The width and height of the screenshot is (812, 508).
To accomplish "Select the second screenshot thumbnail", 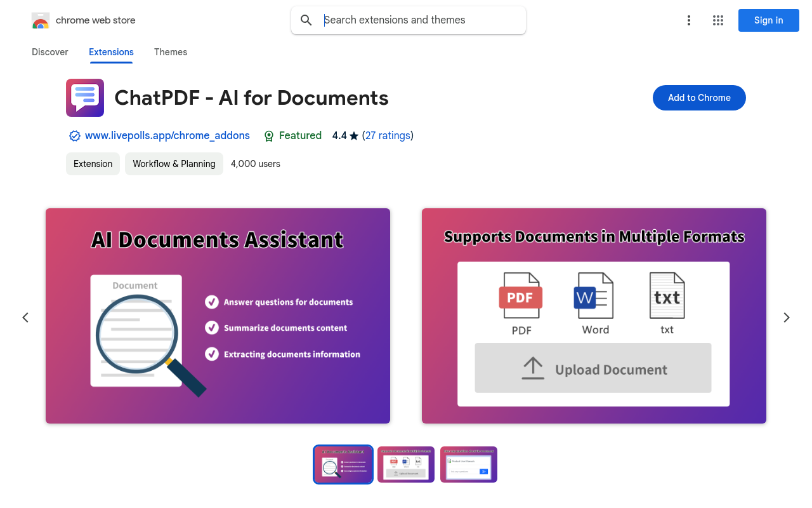I will tap(406, 465).
